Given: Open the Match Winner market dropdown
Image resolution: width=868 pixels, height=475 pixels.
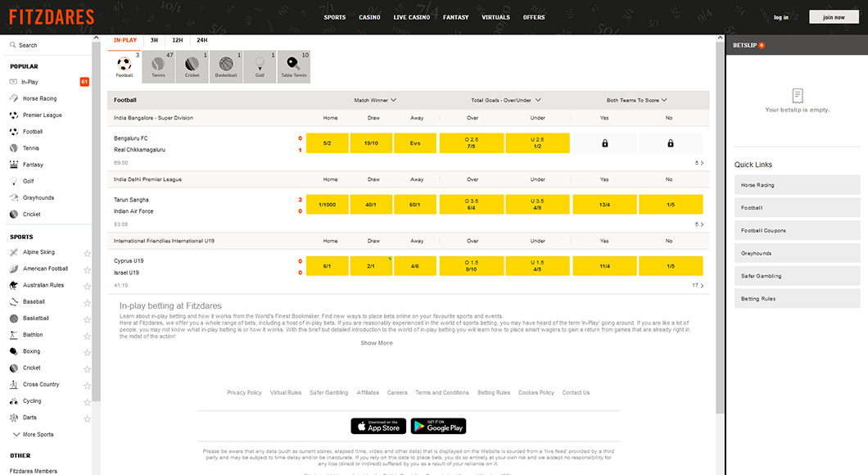Looking at the screenshot, I should (375, 100).
